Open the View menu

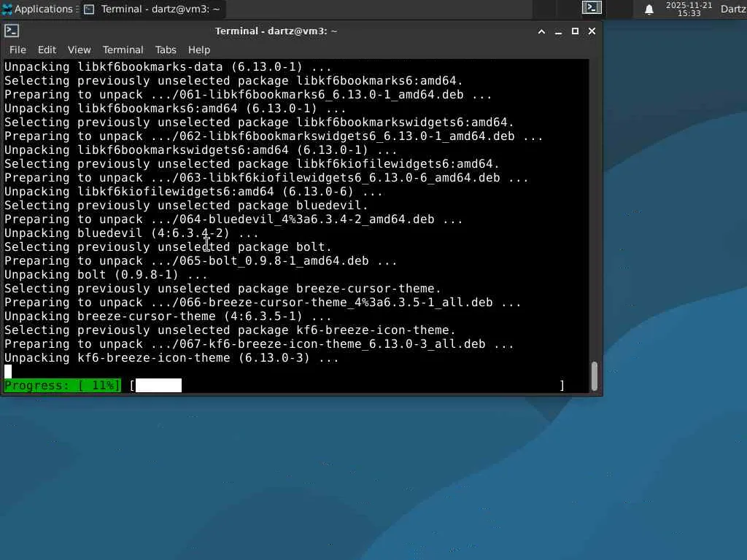click(79, 50)
